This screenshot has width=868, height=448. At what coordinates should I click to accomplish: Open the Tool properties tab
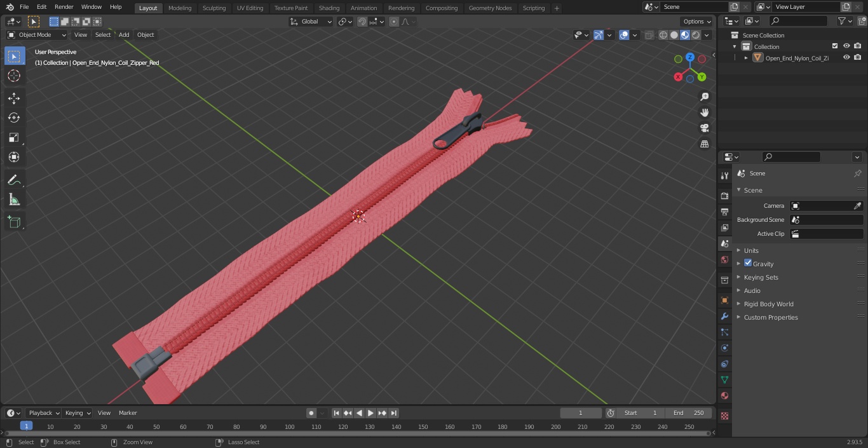(x=724, y=175)
